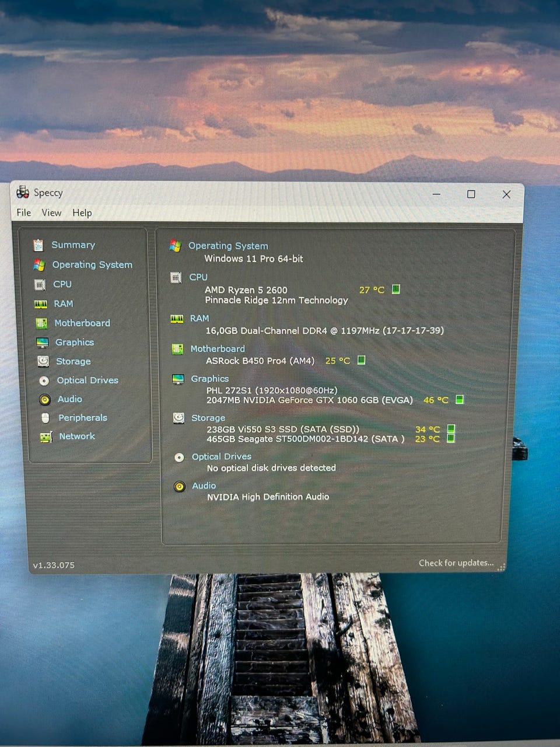Open the Help menu
560x747 pixels.
click(82, 213)
